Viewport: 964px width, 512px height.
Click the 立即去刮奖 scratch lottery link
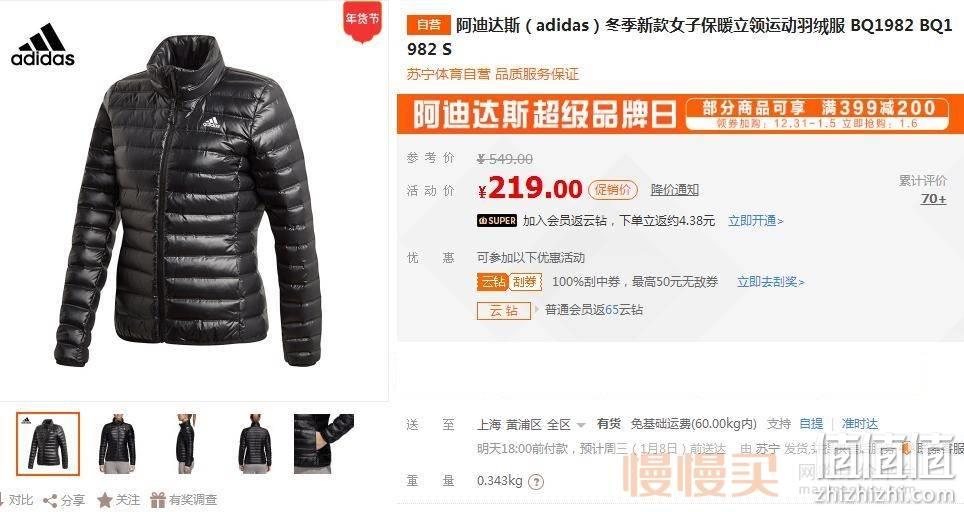[770, 282]
